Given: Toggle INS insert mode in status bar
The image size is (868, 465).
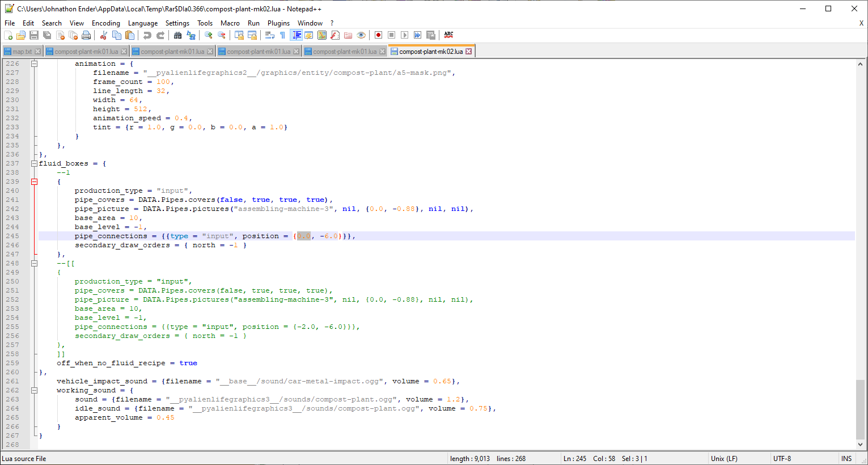Looking at the screenshot, I should pos(846,459).
